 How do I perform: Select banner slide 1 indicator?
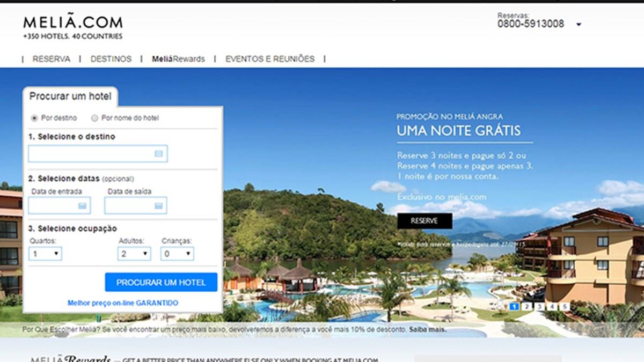pyautogui.click(x=514, y=307)
